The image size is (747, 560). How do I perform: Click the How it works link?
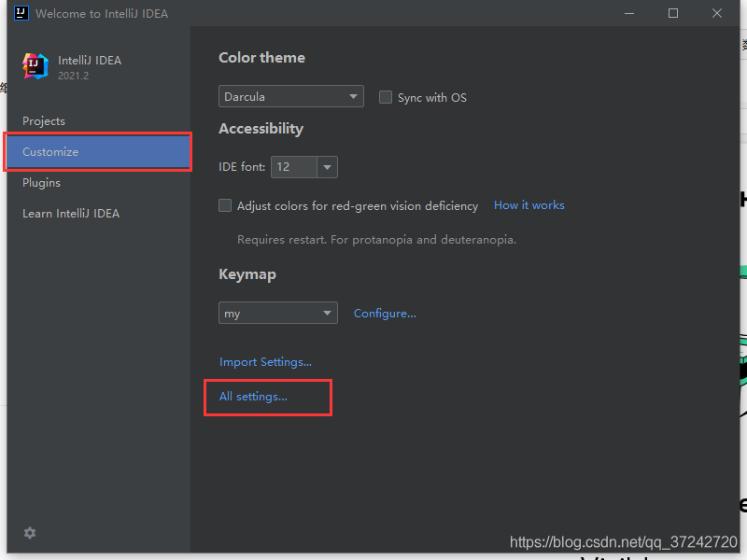529,205
